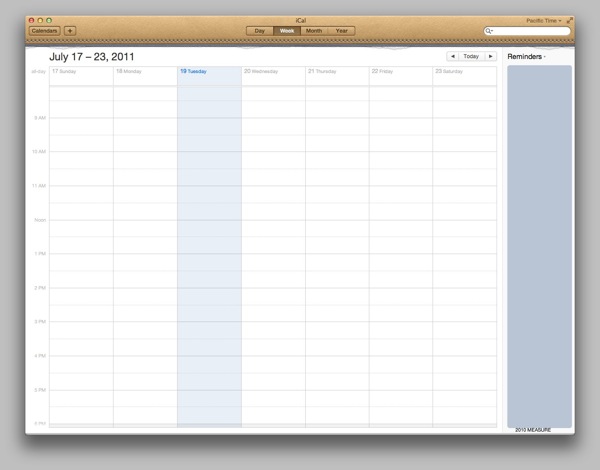The image size is (600, 470).
Task: Select the 19 Tuesday column header
Action: pyautogui.click(x=193, y=71)
